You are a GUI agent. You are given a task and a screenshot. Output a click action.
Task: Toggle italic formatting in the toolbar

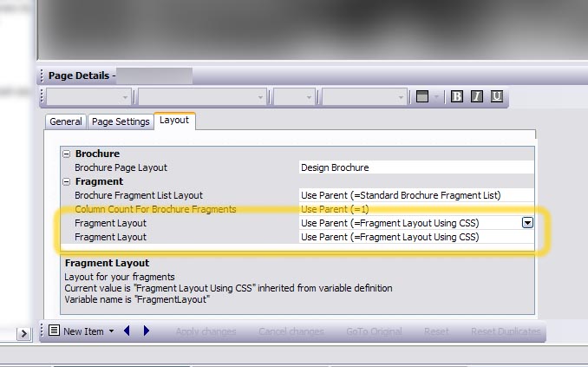476,97
